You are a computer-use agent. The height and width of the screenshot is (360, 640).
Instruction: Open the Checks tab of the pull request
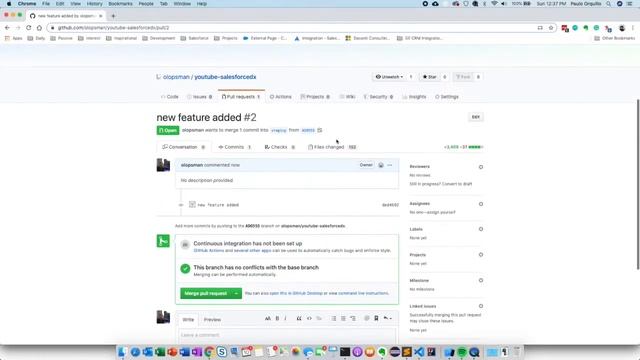(x=280, y=147)
